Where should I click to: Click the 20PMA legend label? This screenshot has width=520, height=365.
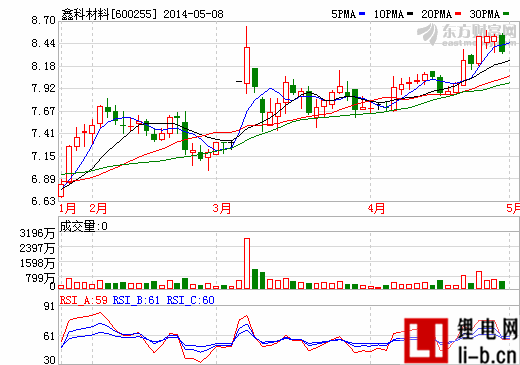coord(437,14)
